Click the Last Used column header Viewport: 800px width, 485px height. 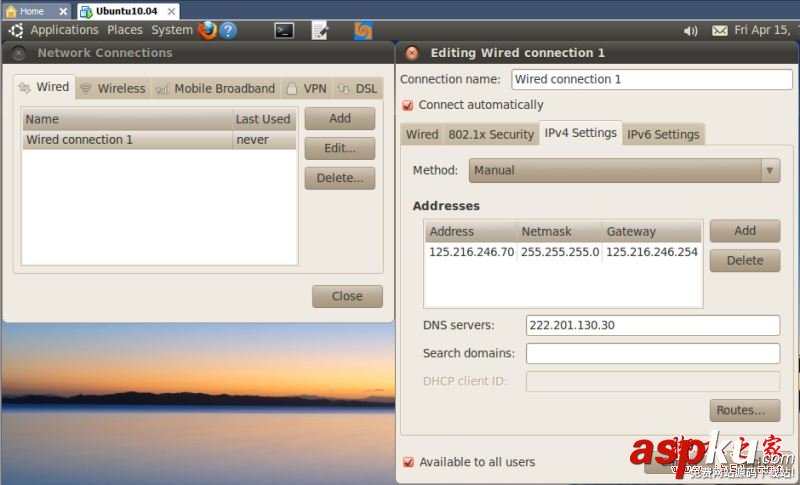tap(264, 119)
